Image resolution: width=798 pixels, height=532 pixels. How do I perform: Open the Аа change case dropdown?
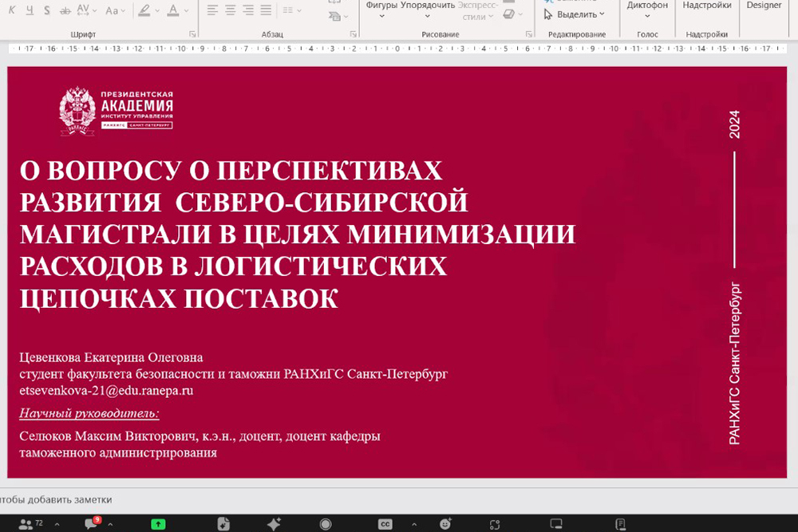pyautogui.click(x=116, y=11)
